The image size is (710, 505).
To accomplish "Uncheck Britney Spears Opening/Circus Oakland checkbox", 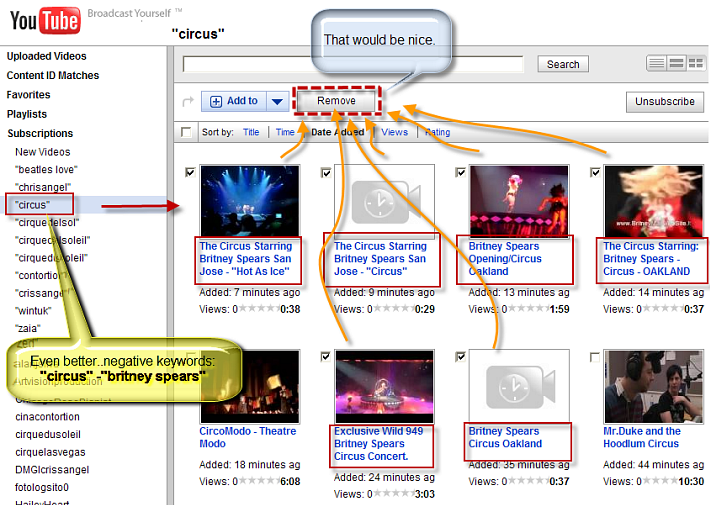I will tap(460, 172).
